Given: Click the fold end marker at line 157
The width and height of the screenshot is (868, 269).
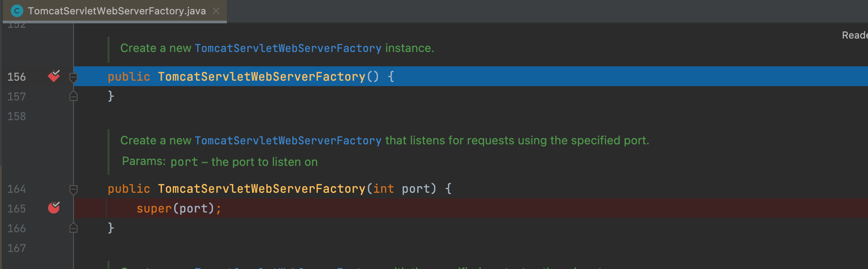Looking at the screenshot, I should click(x=74, y=96).
